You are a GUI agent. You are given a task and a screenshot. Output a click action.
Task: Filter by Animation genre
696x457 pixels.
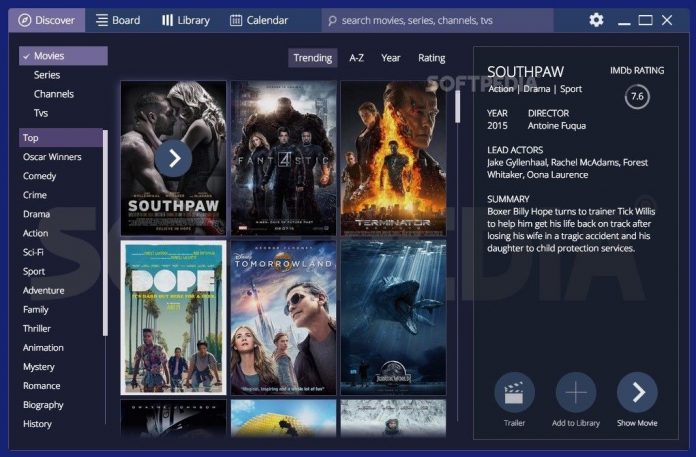coord(43,348)
